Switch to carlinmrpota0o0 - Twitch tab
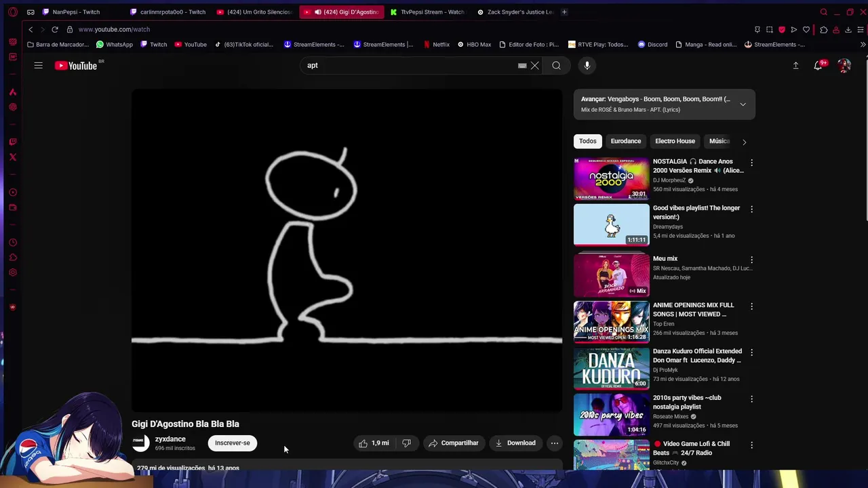 [x=169, y=12]
